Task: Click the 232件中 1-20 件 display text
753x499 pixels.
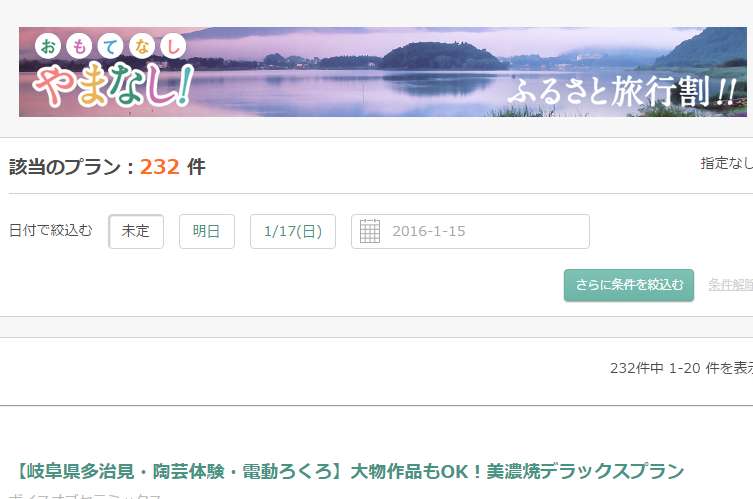Action: (681, 368)
